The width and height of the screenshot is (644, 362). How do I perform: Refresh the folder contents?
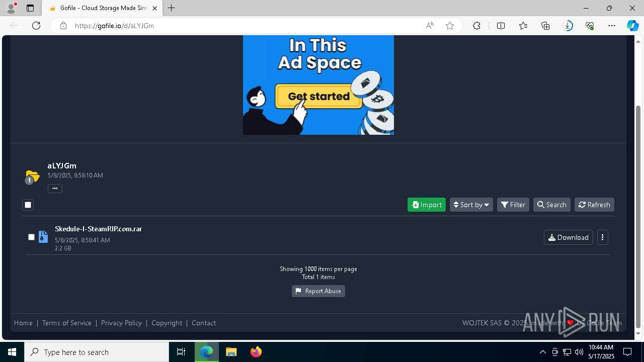(594, 205)
